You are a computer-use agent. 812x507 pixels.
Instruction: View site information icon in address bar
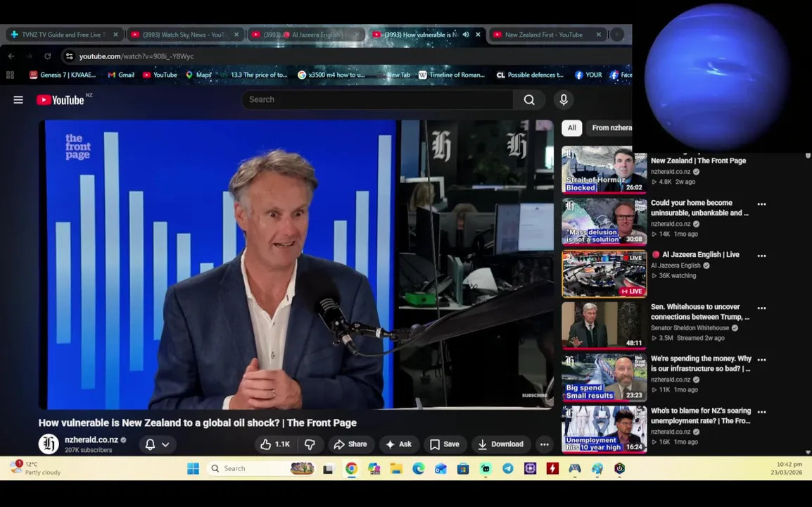(x=70, y=56)
